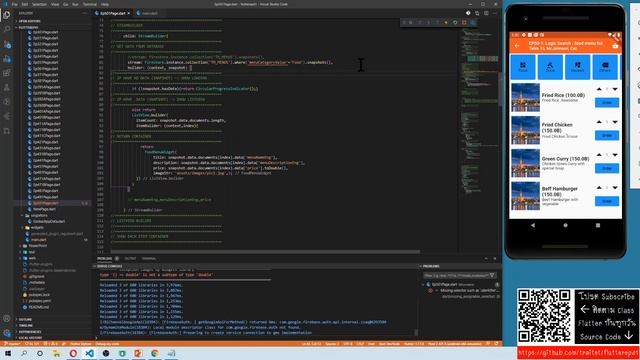Open the View menu
This screenshot has height=360, width=640.
point(55,4)
